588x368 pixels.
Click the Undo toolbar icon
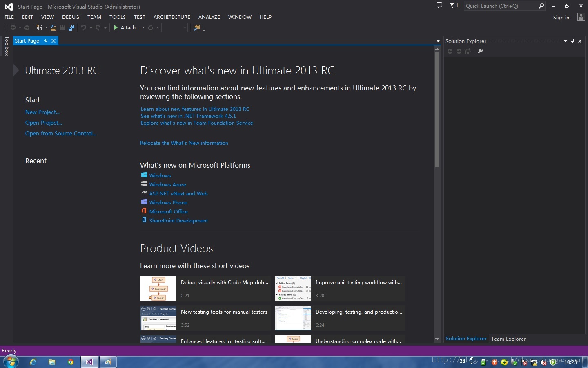(84, 28)
